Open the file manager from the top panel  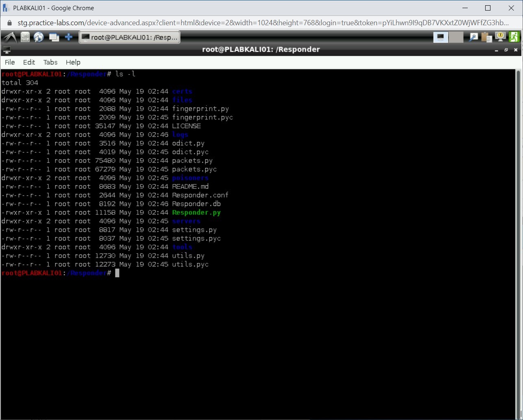tap(24, 37)
